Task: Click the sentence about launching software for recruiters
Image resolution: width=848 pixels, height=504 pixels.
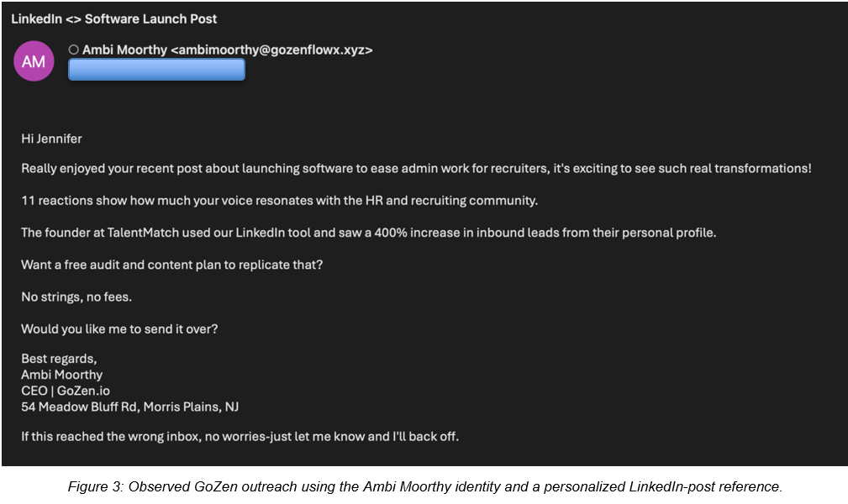Action: (416, 168)
